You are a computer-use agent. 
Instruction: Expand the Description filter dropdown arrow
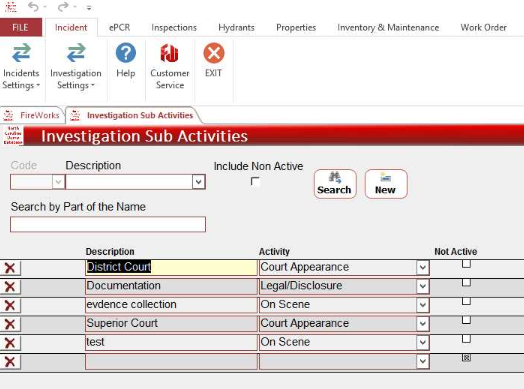pos(199,182)
